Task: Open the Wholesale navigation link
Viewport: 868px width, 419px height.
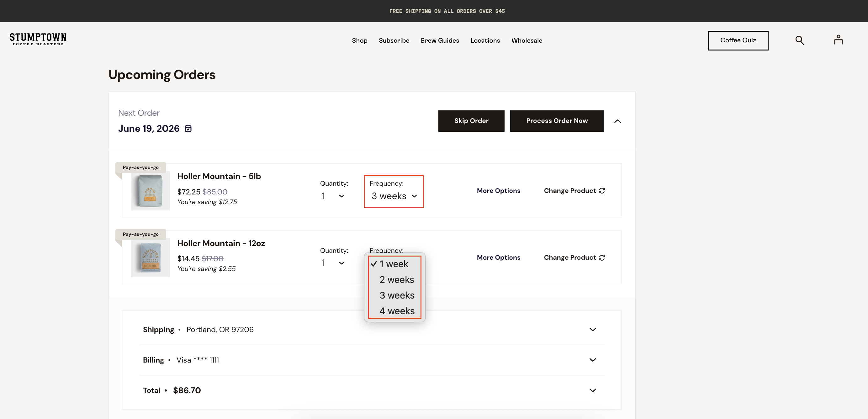Action: tap(527, 40)
